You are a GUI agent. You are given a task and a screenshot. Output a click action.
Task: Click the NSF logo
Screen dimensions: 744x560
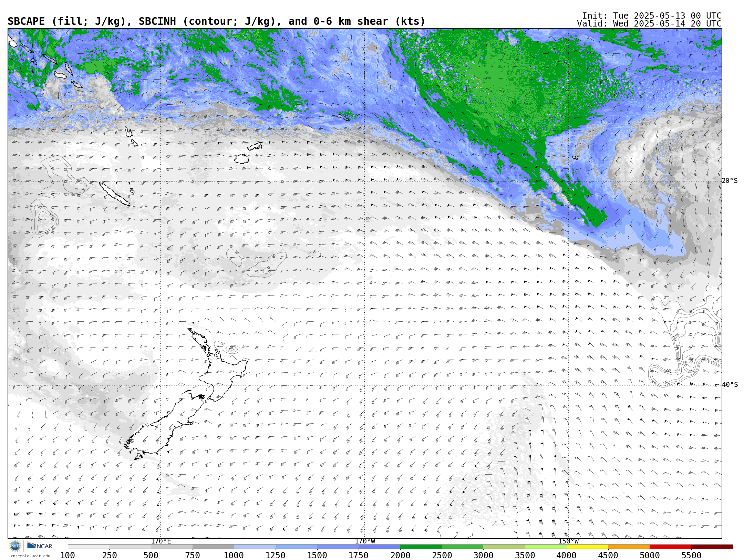(15, 546)
